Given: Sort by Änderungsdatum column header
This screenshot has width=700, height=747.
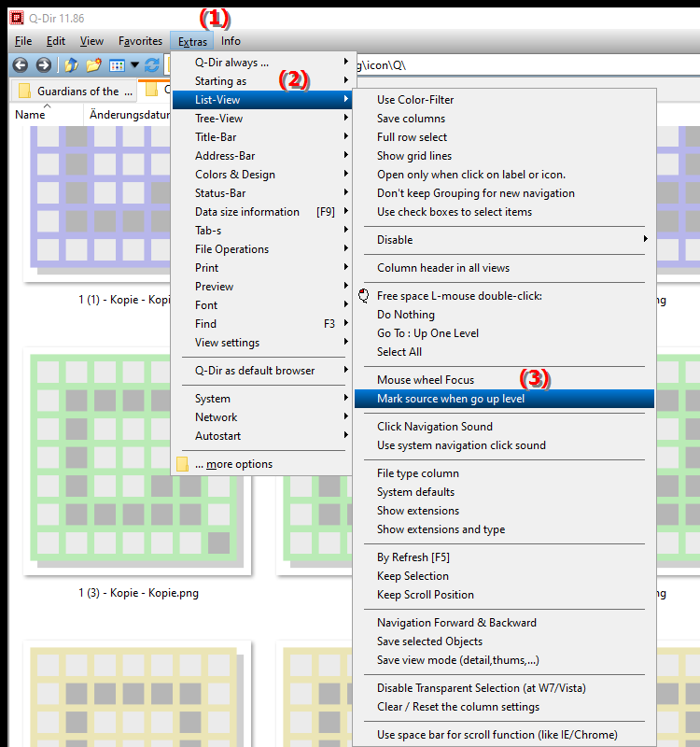Looking at the screenshot, I should (129, 114).
